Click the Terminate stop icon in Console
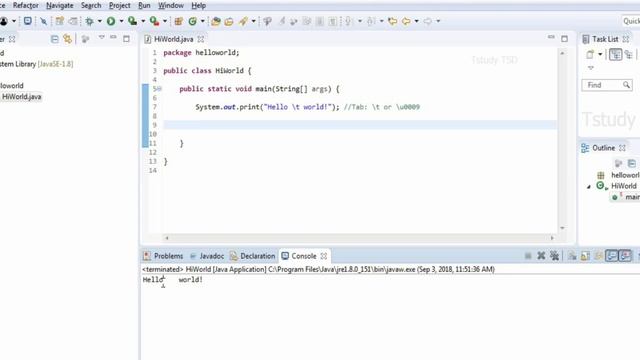 pos(528,256)
